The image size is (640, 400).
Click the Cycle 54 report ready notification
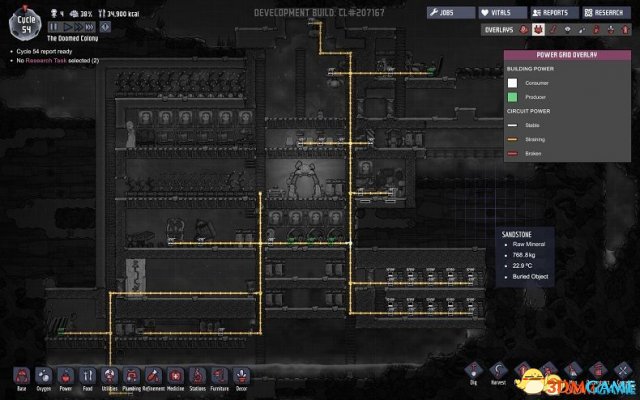point(44,51)
